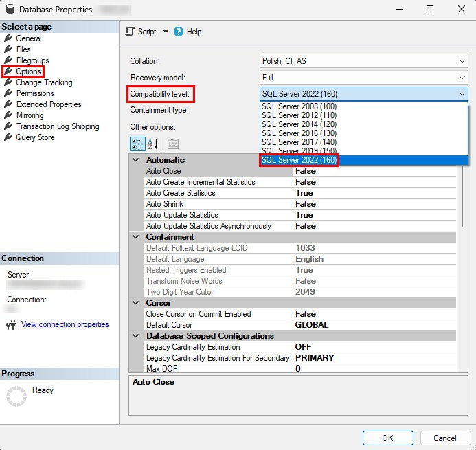Collapse the Containment category

coord(136,237)
